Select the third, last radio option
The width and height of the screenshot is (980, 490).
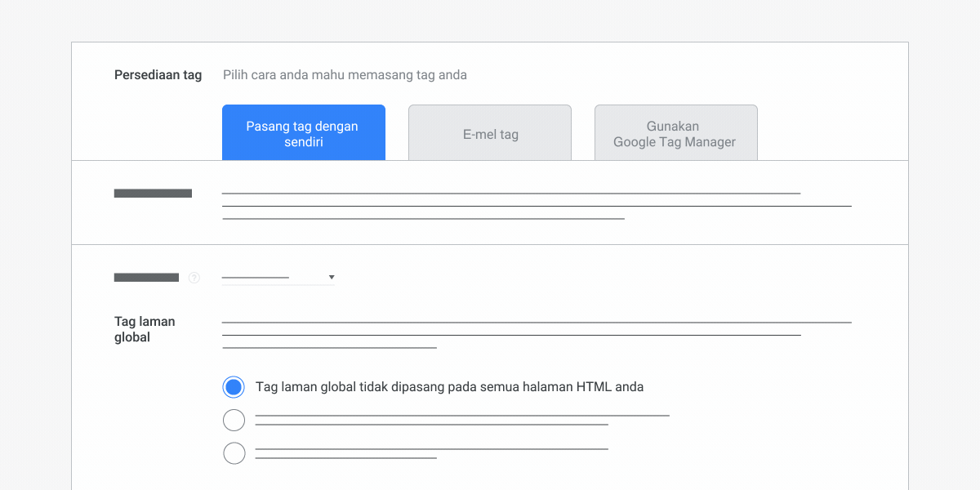[234, 453]
